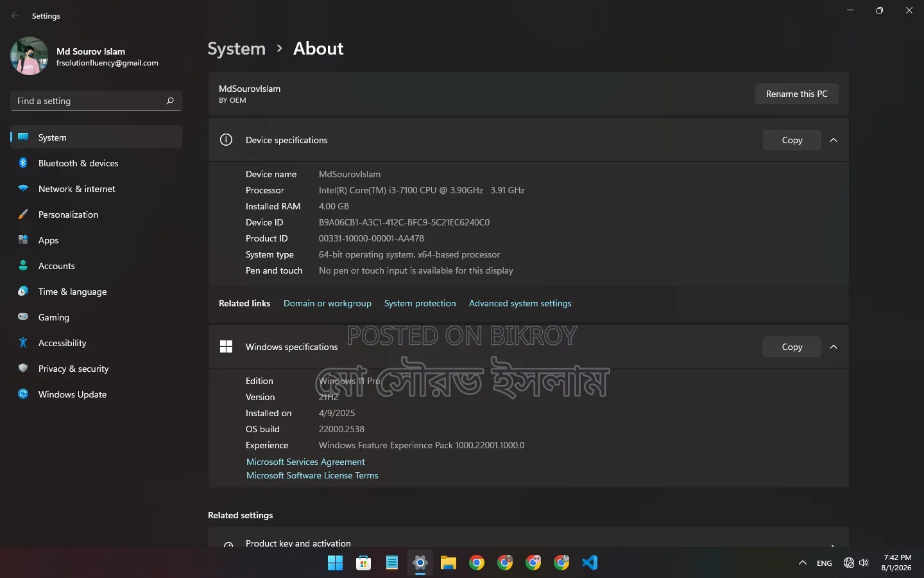924x578 pixels.
Task: Click the Device specifications info icon
Action: tap(226, 140)
